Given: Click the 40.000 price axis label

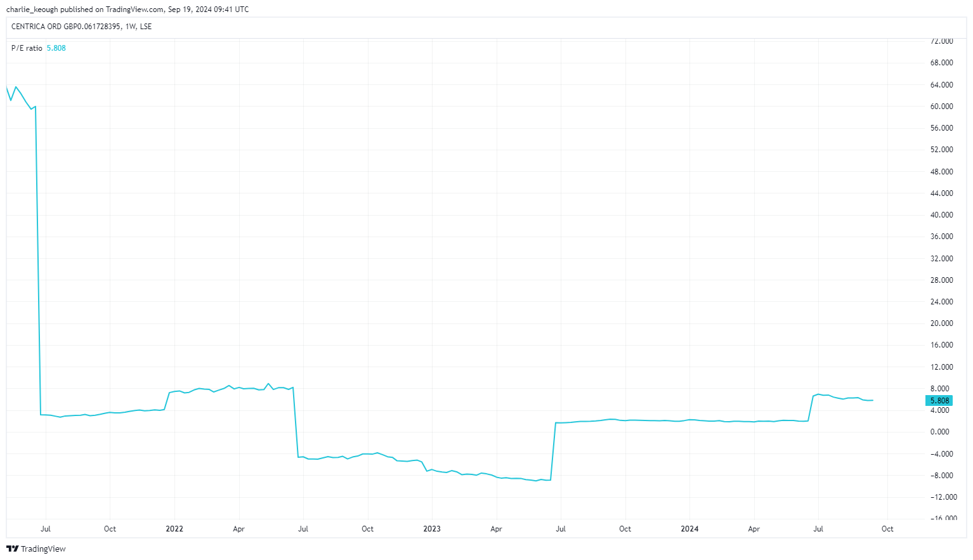Looking at the screenshot, I should click(x=941, y=215).
